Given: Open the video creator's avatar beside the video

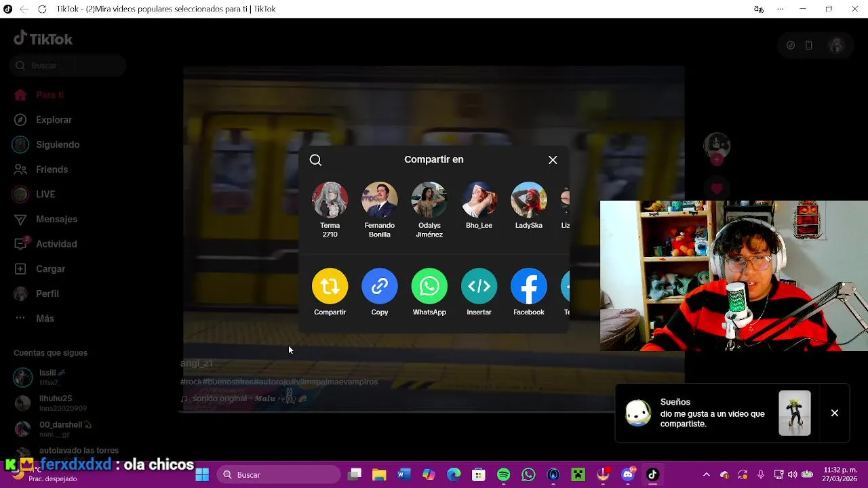Looking at the screenshot, I should pyautogui.click(x=717, y=146).
